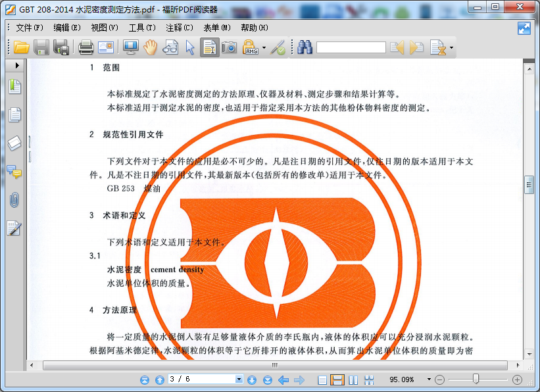Open the 编辑(E) menu
Screen dimensions: 540x392
click(67, 28)
